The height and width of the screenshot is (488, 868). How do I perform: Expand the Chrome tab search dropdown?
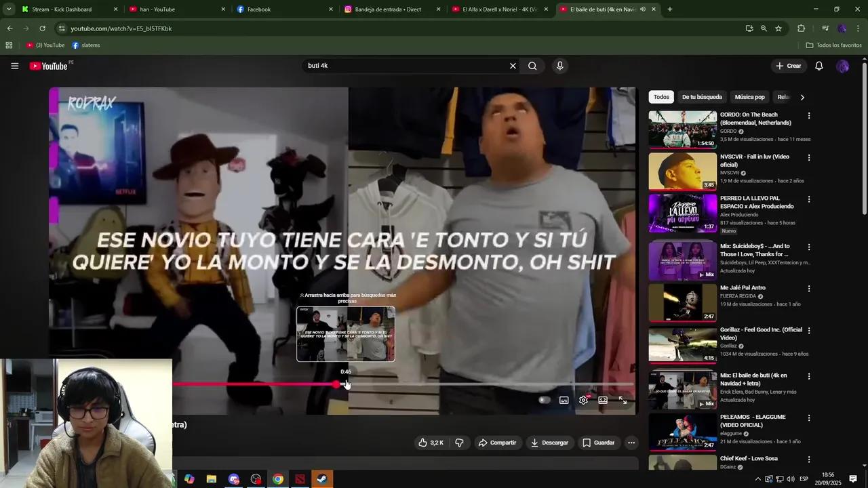pyautogui.click(x=9, y=9)
